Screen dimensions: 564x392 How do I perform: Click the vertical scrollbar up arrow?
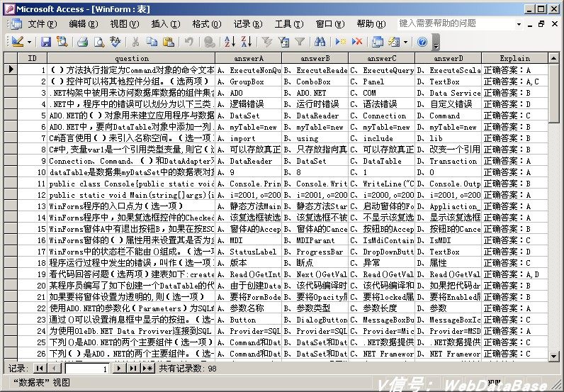click(553, 57)
